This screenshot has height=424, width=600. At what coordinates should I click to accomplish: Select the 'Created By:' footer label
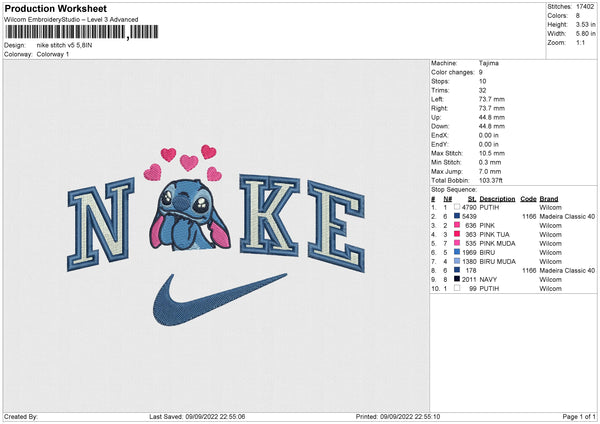[21, 417]
